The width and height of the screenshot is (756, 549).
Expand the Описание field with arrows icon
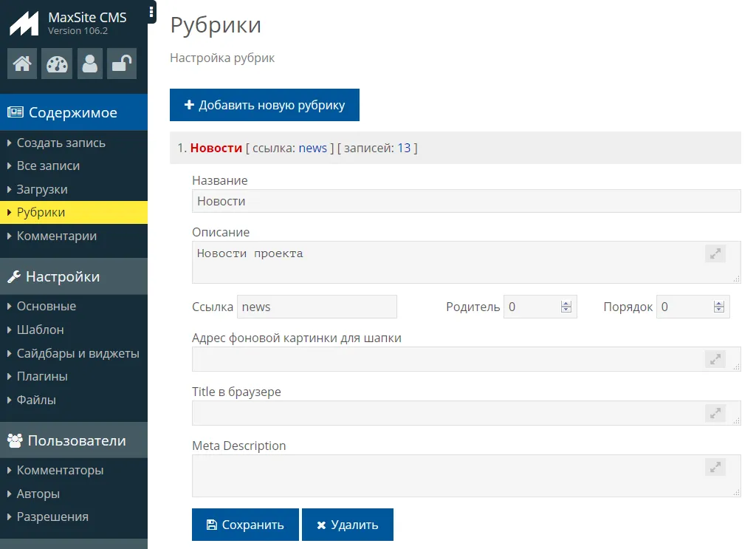point(715,253)
